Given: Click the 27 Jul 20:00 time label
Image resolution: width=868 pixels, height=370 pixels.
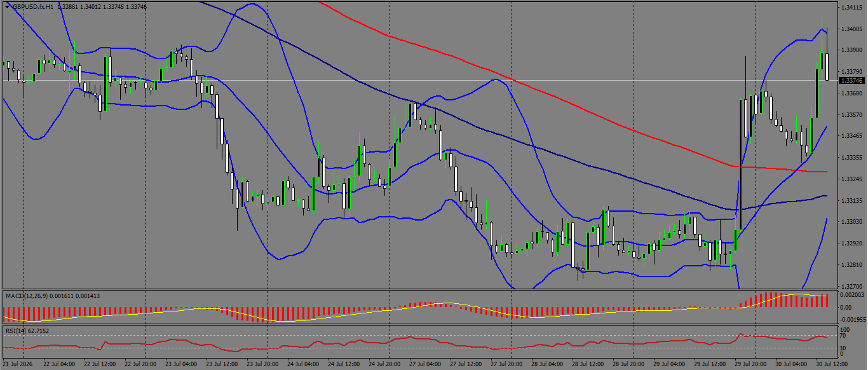Looking at the screenshot, I should pos(507,365).
